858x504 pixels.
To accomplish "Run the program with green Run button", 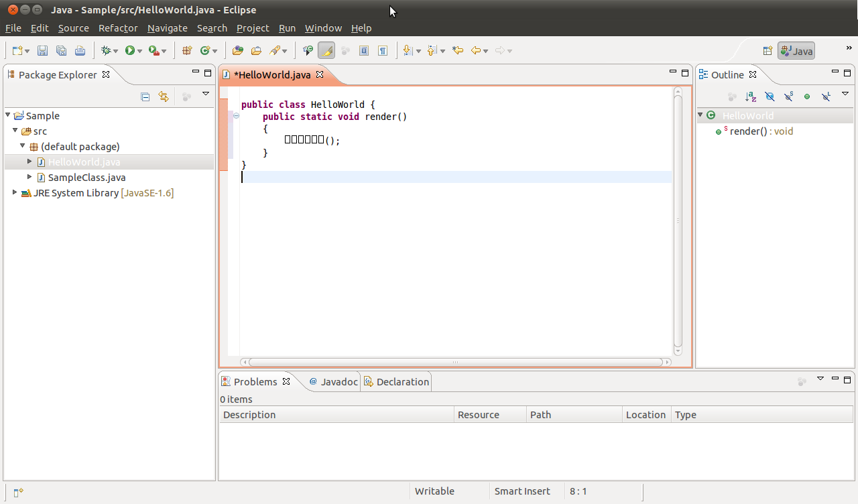I will 130,51.
